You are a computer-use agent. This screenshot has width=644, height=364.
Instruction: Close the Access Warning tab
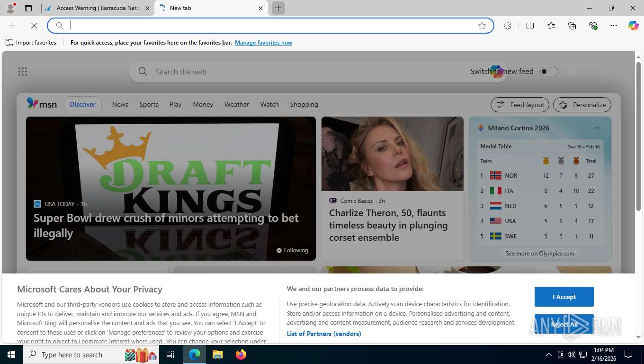coord(147,8)
